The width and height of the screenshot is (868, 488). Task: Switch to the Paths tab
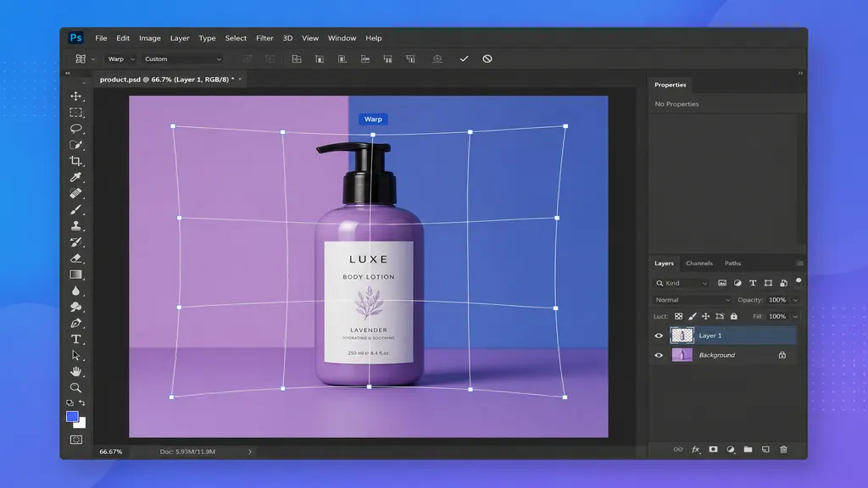tap(732, 263)
